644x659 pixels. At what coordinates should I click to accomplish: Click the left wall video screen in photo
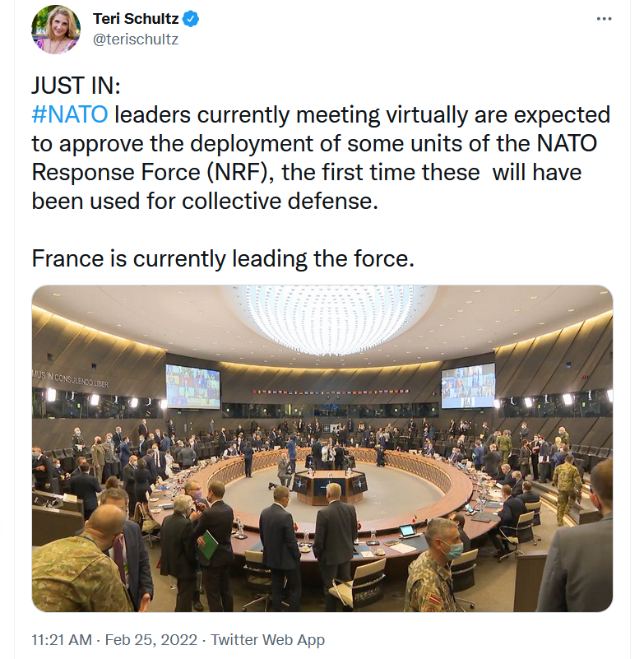(192, 386)
